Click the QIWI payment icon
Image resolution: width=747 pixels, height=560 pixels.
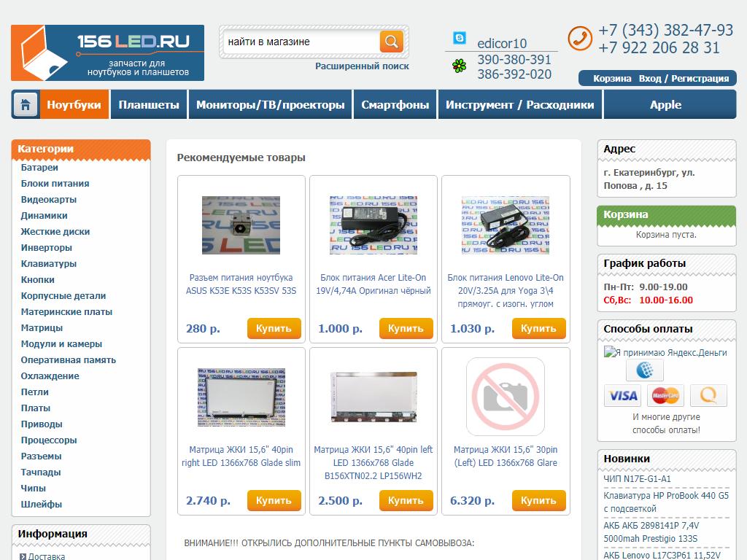[x=708, y=396]
